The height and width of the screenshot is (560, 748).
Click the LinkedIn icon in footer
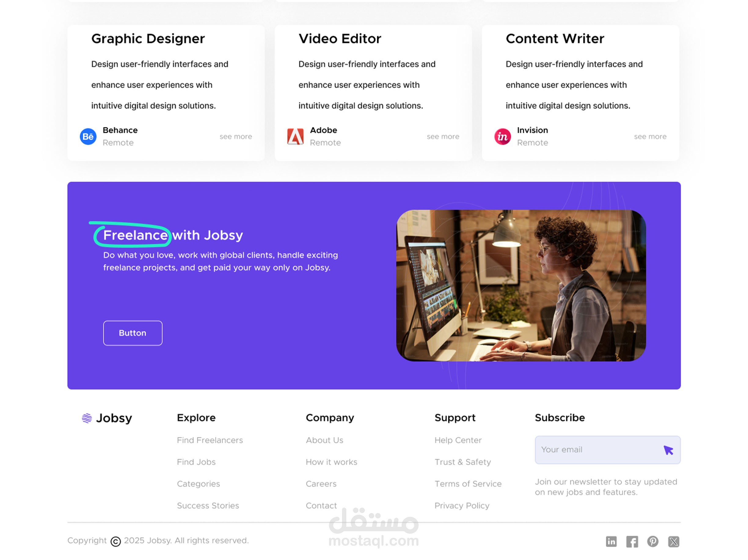coord(611,541)
